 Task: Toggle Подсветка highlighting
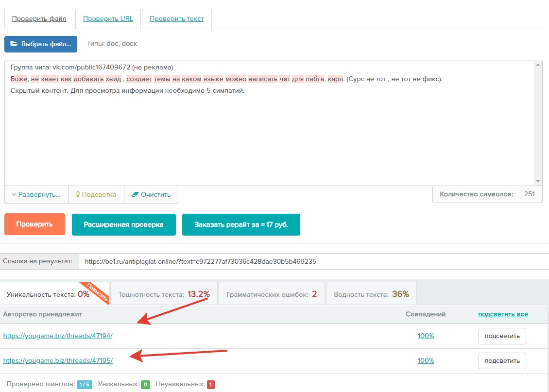click(96, 195)
